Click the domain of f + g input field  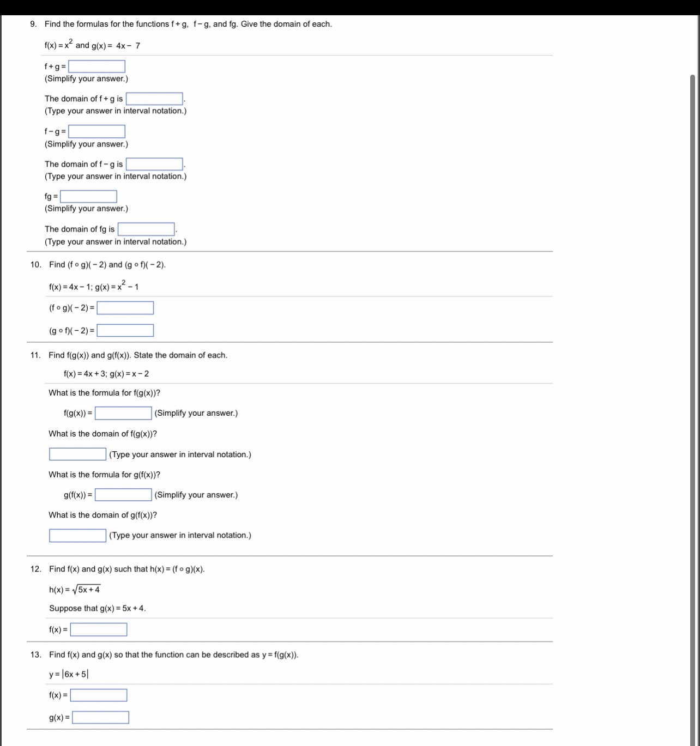tap(154, 99)
